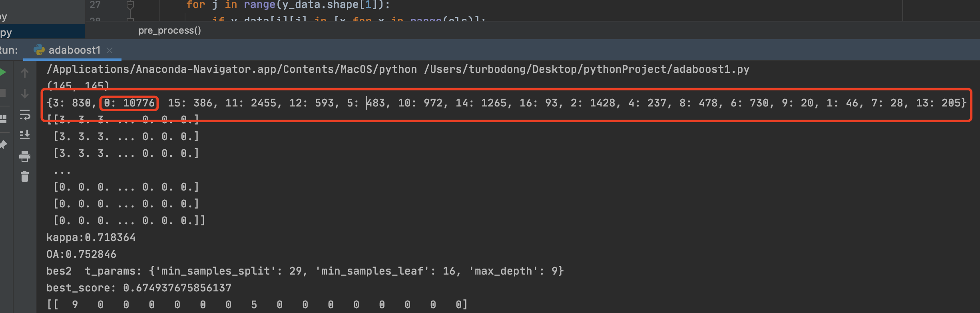Viewport: 980px width, 313px height.
Task: Click the '14: 1265' dictionary entry
Action: [481, 103]
